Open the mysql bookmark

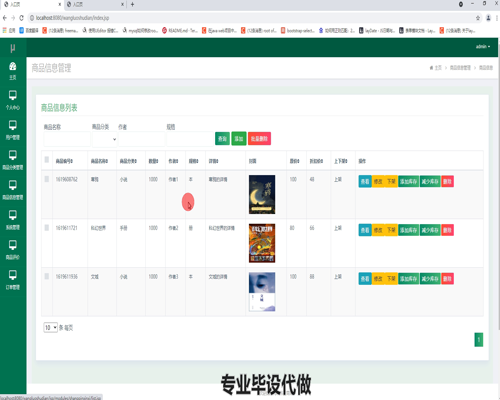tap(140, 30)
